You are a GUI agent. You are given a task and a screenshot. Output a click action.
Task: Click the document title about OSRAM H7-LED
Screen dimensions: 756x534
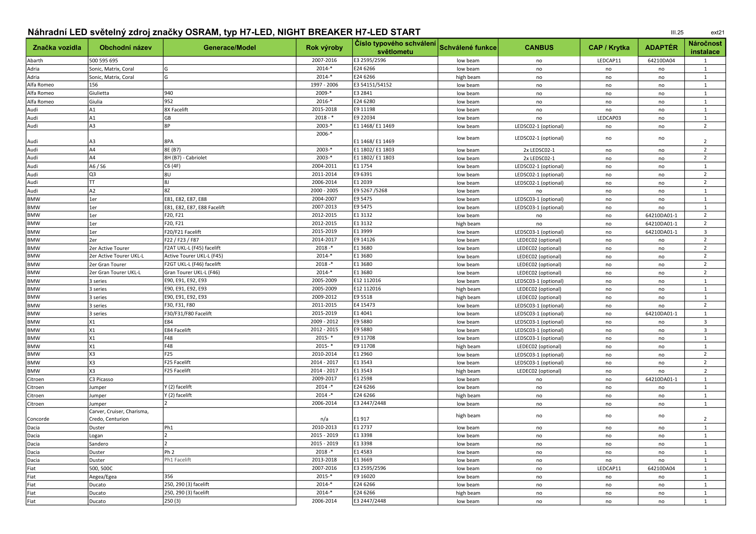pyautogui.click(x=224, y=32)
